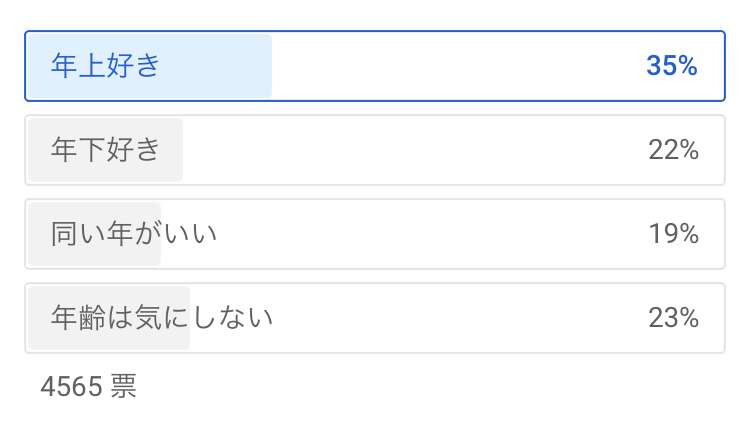Click the 年齢は気にしない label text

(x=162, y=318)
